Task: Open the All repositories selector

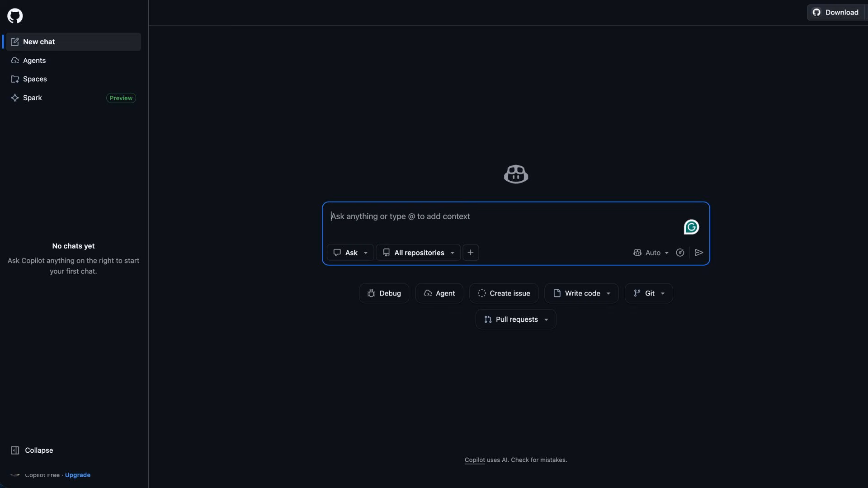Action: point(418,253)
